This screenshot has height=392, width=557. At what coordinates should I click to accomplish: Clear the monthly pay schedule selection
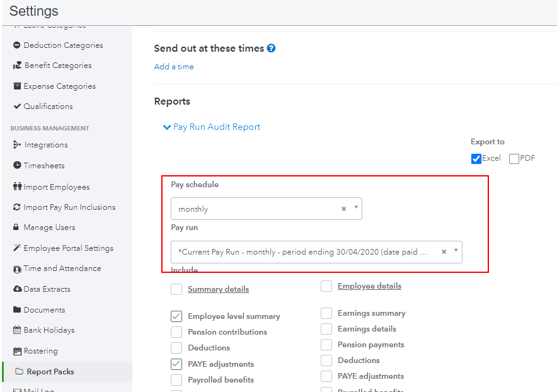point(343,209)
